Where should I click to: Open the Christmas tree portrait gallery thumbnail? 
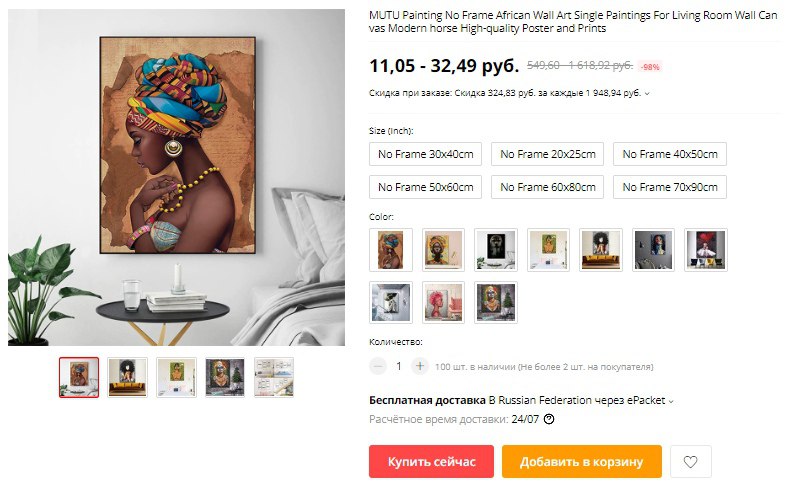coord(225,377)
